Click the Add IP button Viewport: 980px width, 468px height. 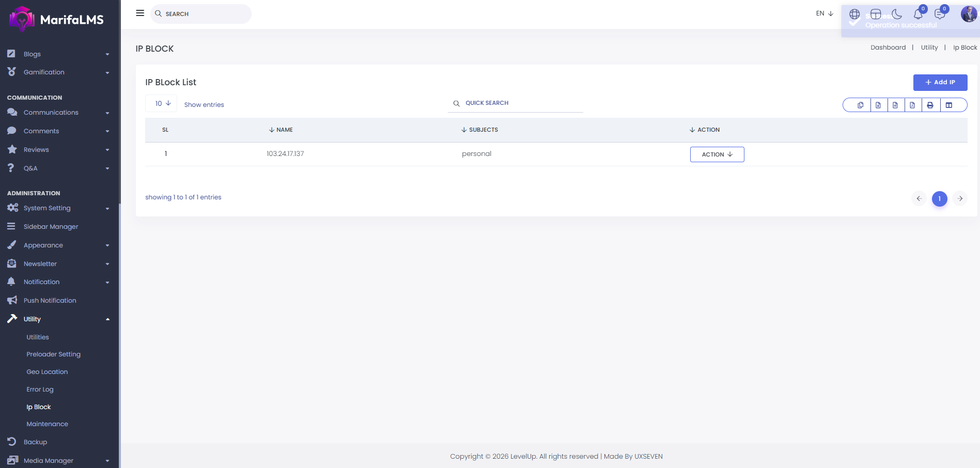tap(940, 82)
